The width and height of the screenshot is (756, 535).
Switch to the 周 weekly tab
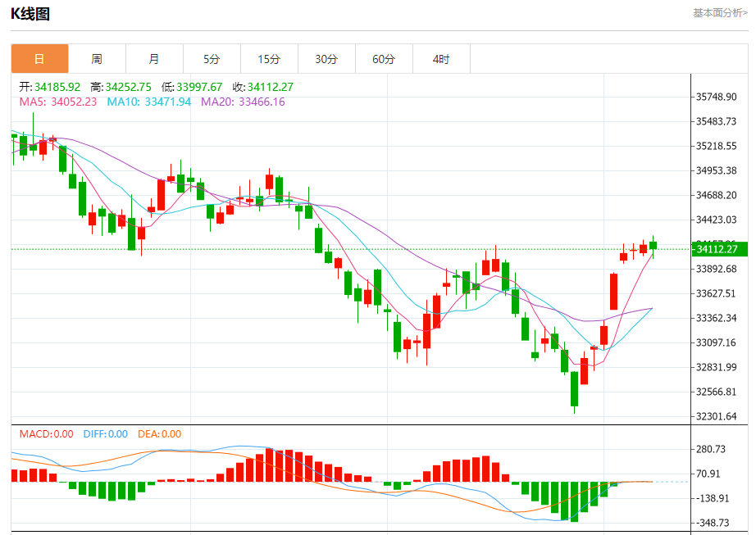click(x=97, y=59)
